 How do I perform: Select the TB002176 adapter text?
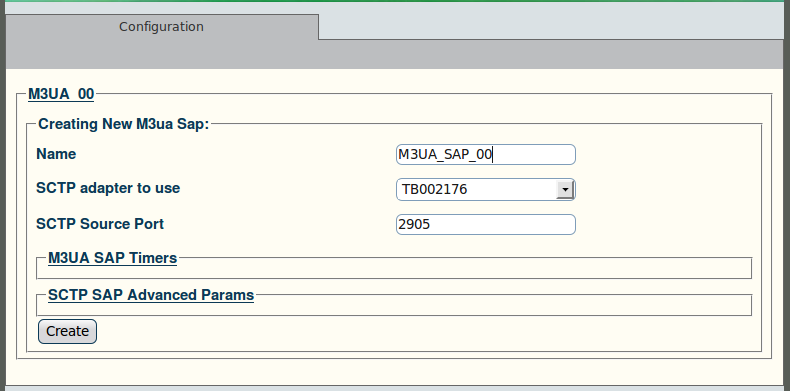[x=434, y=189]
